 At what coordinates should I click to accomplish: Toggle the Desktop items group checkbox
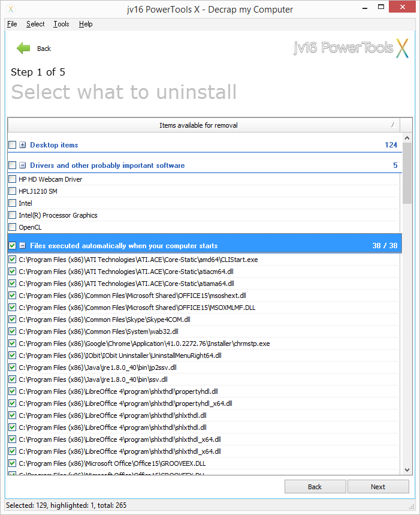point(13,145)
